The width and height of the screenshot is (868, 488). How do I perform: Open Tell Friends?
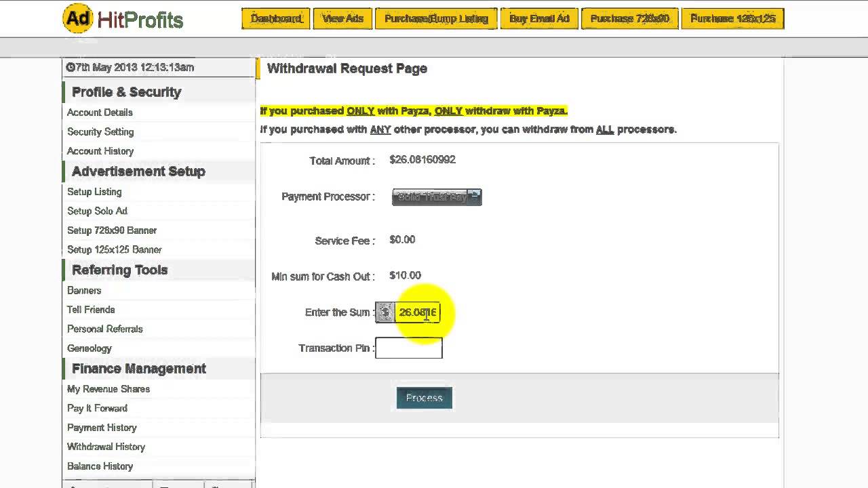(x=91, y=310)
